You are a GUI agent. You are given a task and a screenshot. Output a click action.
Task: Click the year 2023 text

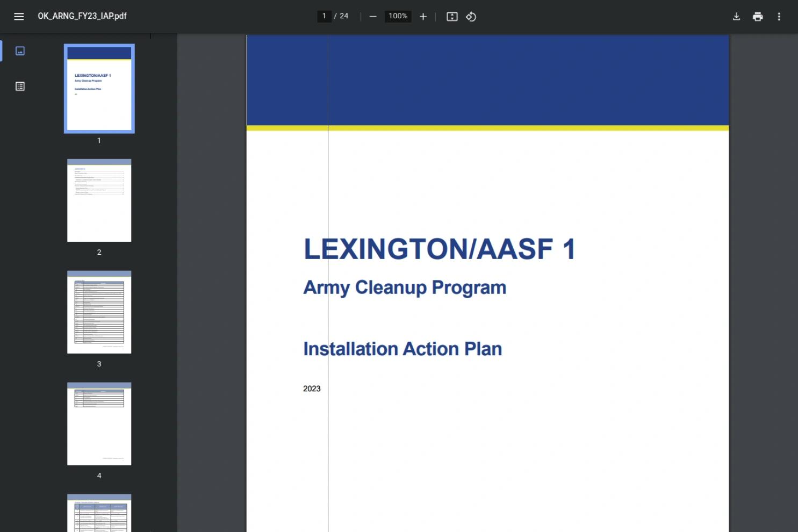point(312,389)
